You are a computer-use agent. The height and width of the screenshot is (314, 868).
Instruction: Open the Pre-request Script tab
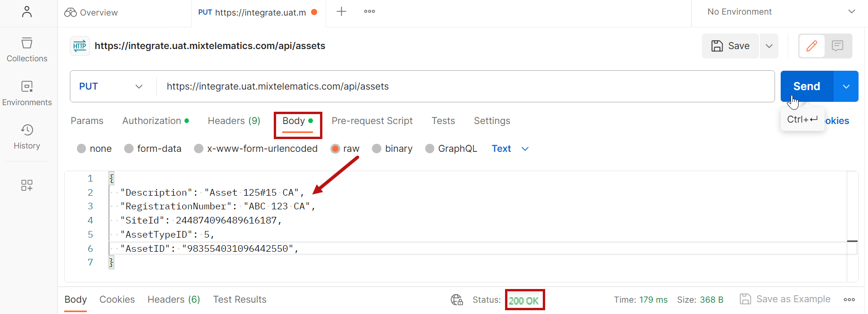click(372, 121)
